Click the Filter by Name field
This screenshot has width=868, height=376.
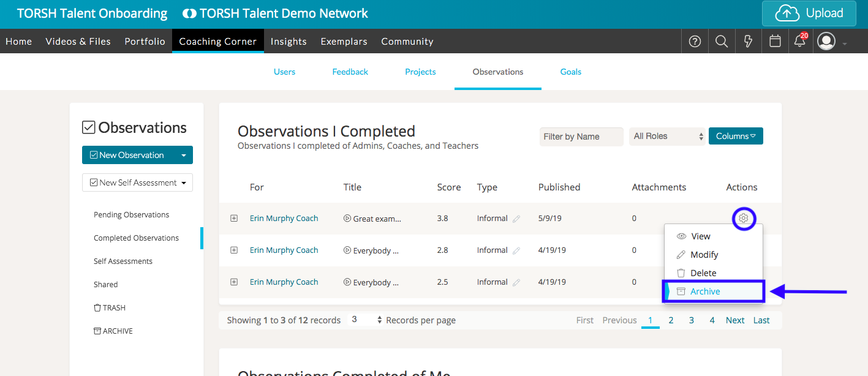tap(581, 137)
